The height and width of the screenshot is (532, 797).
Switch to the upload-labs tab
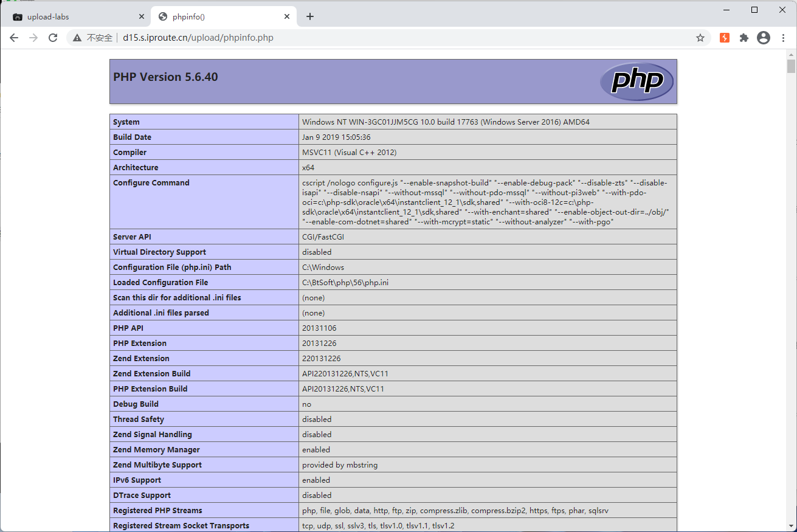tap(73, 16)
